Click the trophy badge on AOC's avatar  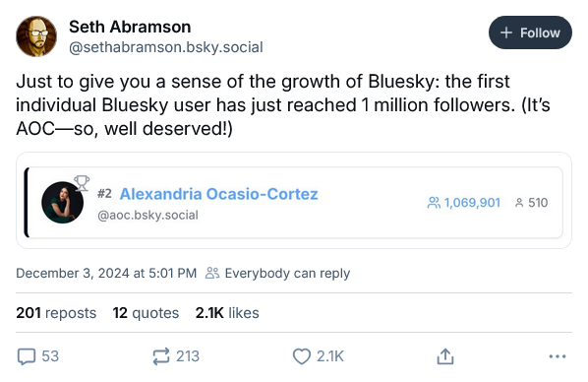click(x=82, y=183)
